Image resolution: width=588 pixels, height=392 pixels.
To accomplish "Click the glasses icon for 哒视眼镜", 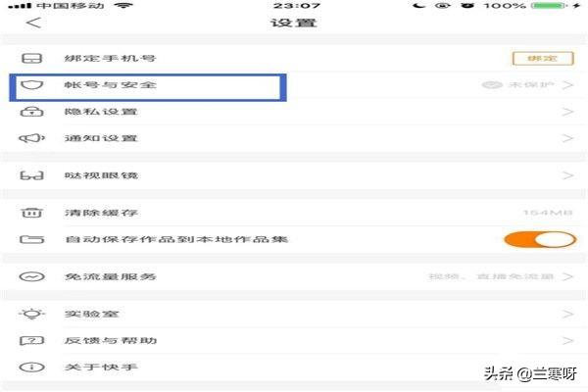I will point(32,175).
